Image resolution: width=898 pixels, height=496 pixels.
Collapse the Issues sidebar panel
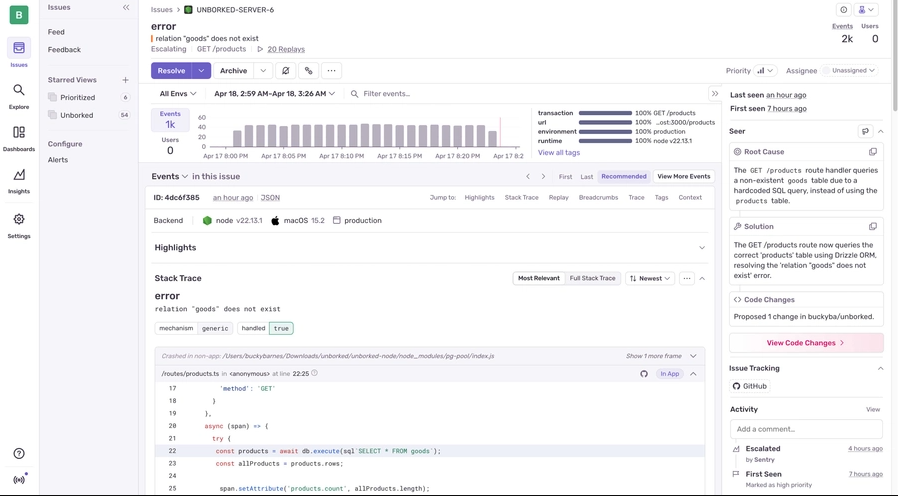[126, 7]
